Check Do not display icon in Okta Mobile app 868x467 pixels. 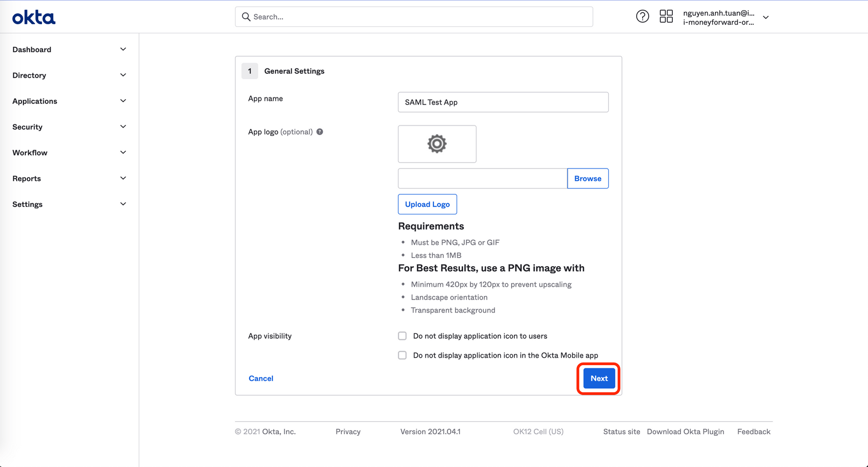[x=402, y=356]
